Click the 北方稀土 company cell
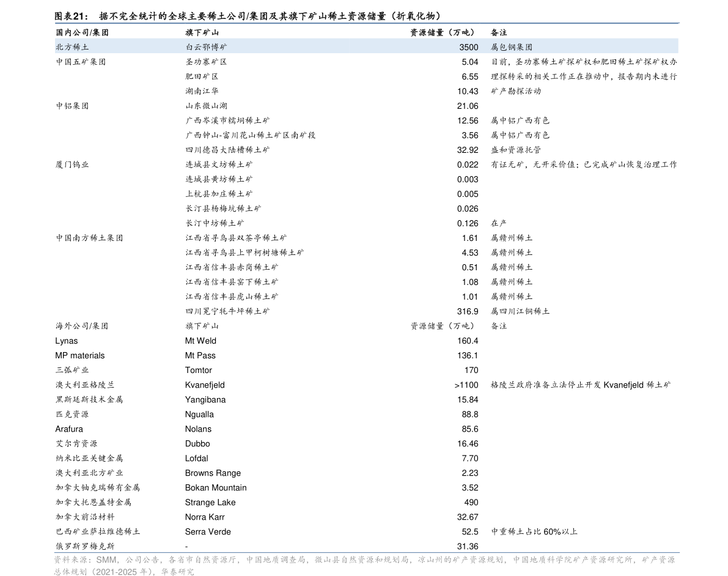Screen dimensions: 728x576 click(72, 47)
